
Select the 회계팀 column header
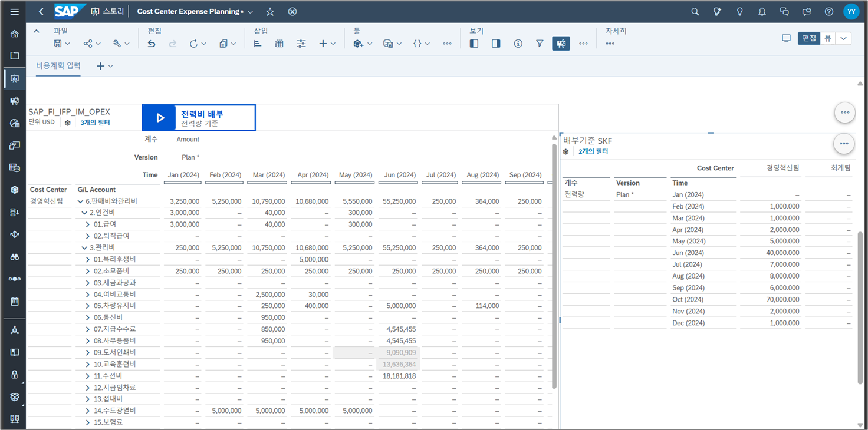829,168
